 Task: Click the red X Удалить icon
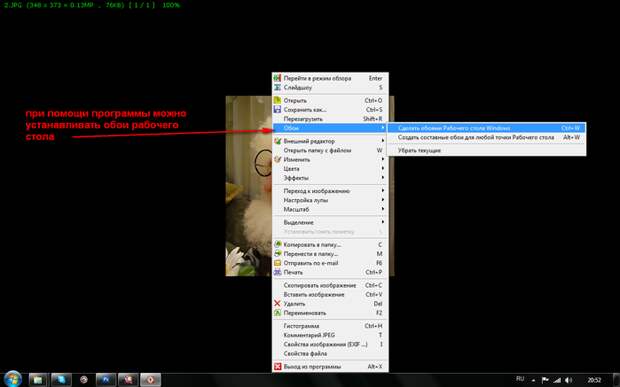pos(278,304)
